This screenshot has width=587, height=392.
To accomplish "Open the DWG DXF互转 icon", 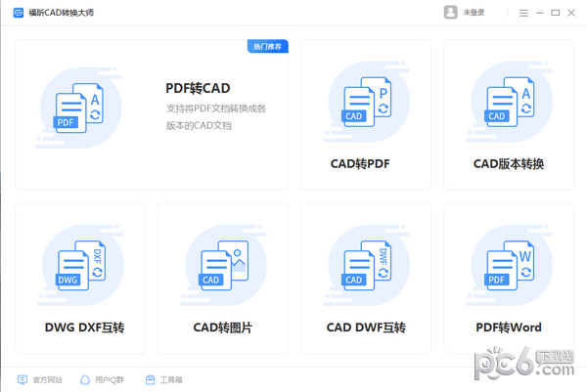I will (x=81, y=265).
